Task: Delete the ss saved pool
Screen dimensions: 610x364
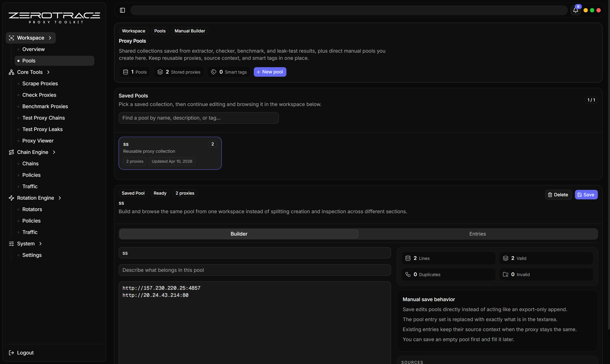Action: [x=558, y=195]
